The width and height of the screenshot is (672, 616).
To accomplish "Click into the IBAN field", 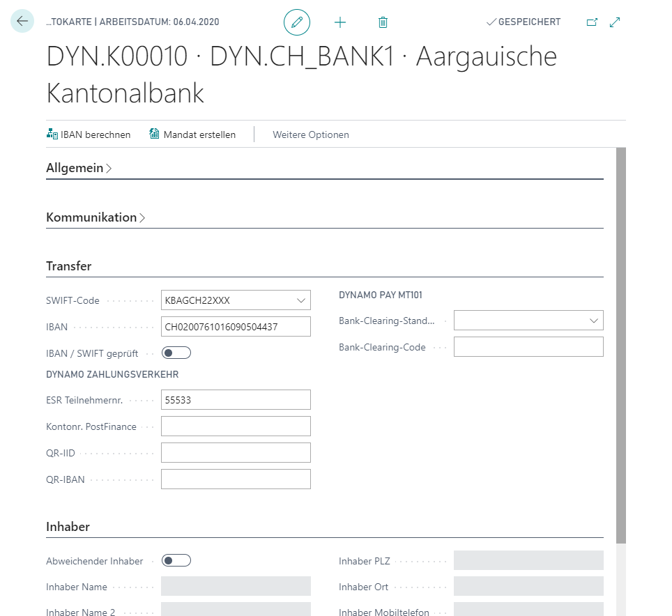I will (x=236, y=327).
